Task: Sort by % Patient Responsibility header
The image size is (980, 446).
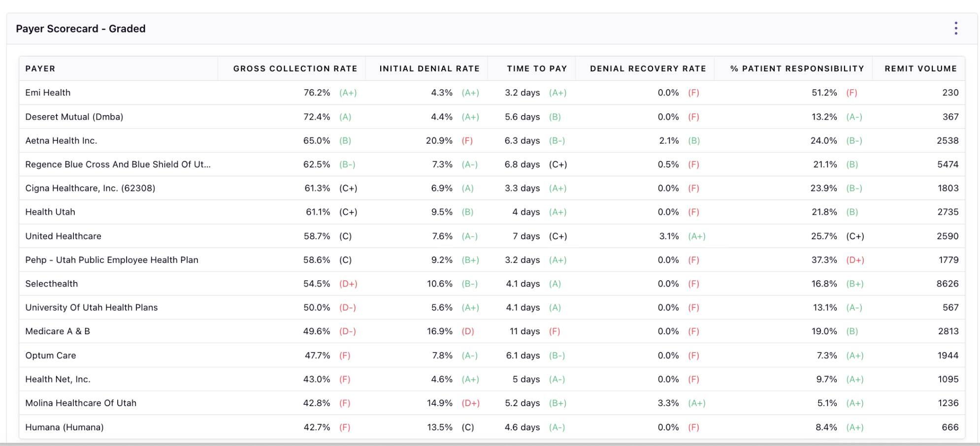Action: 797,68
